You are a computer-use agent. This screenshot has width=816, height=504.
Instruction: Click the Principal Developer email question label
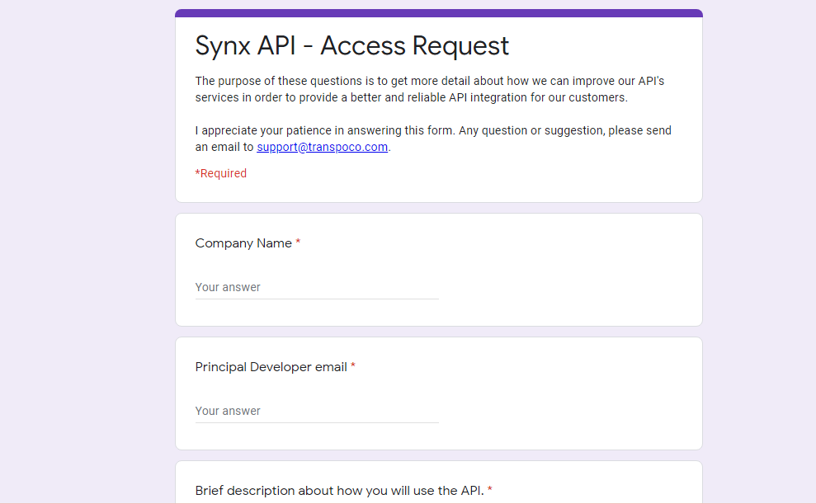point(271,367)
